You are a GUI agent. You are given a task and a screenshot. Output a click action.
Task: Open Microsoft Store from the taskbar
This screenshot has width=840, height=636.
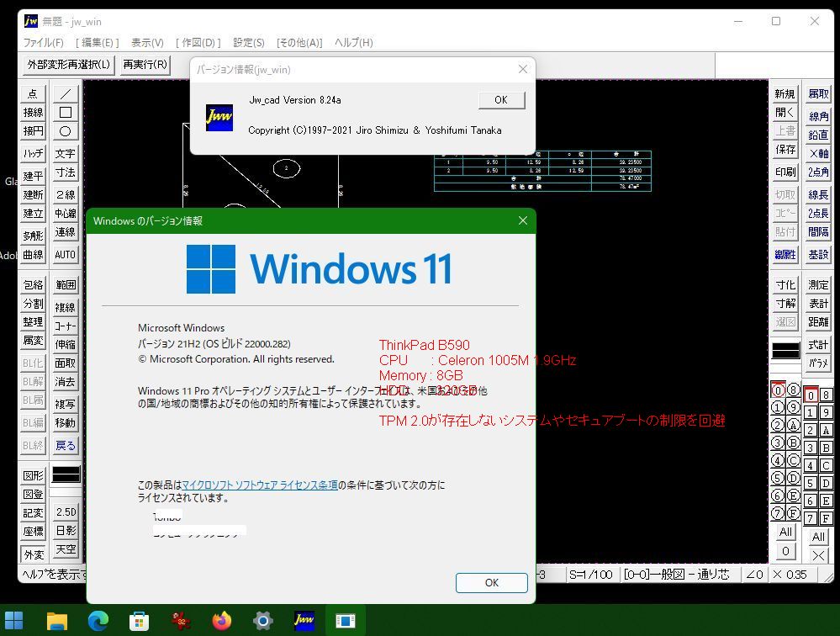click(140, 621)
